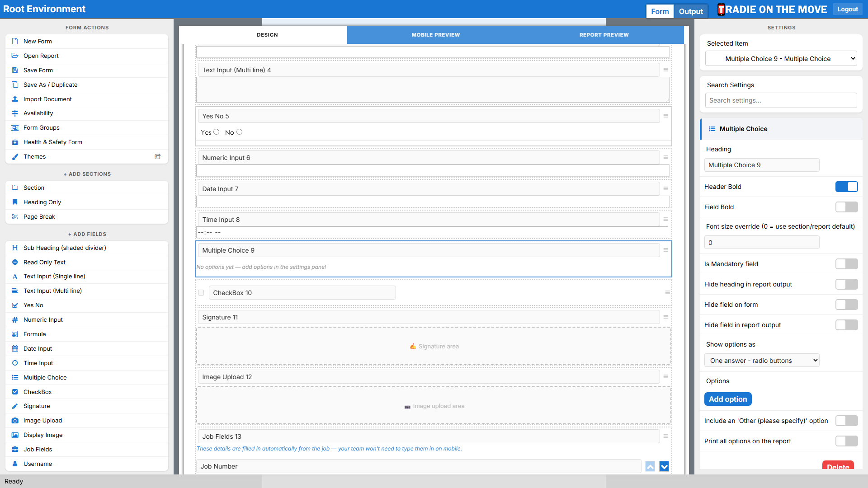Turn on Is Mandatory field toggle

846,264
